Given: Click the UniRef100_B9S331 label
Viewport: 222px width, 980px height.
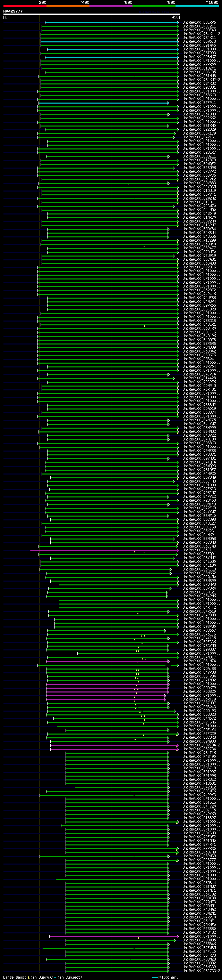Looking at the screenshot, I should [x=199, y=87].
